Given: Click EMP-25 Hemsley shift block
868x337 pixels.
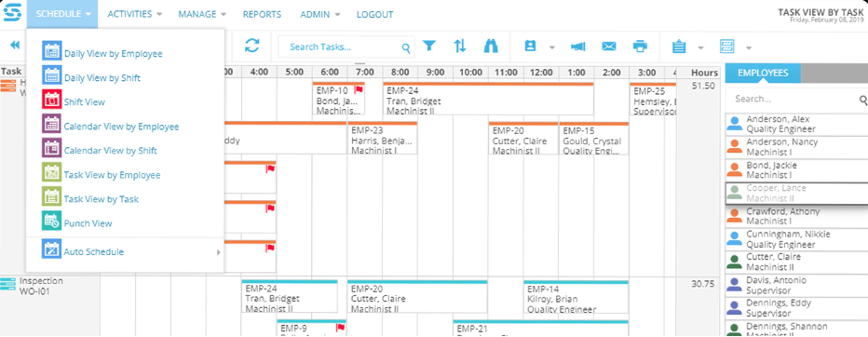Looking at the screenshot, I should (653, 99).
